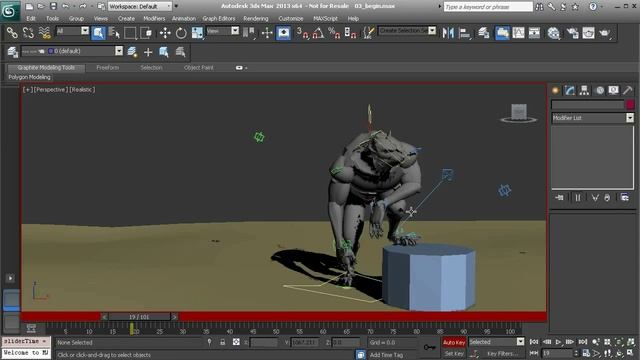Click the ViewCube in viewport
The height and width of the screenshot is (360, 640).
click(519, 113)
